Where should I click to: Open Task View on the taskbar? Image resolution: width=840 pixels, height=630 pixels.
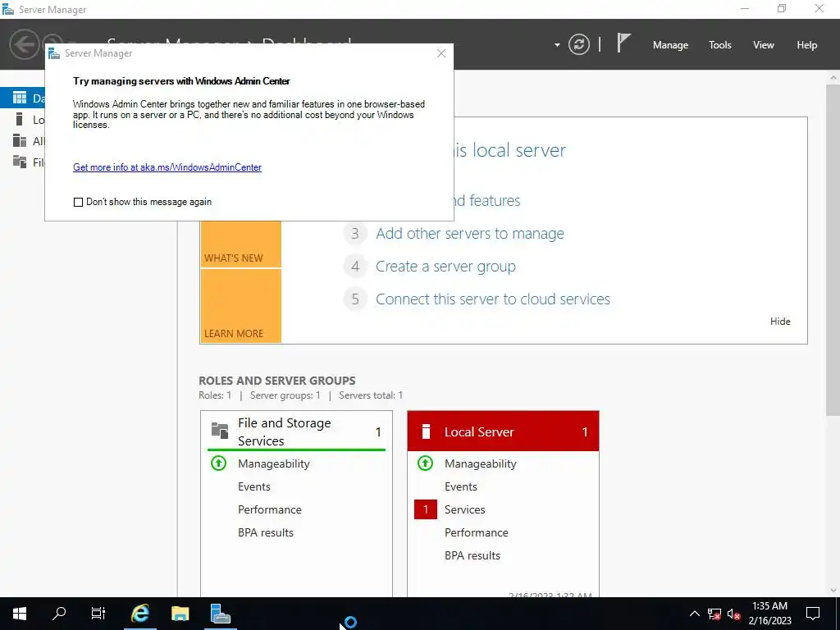pos(98,614)
